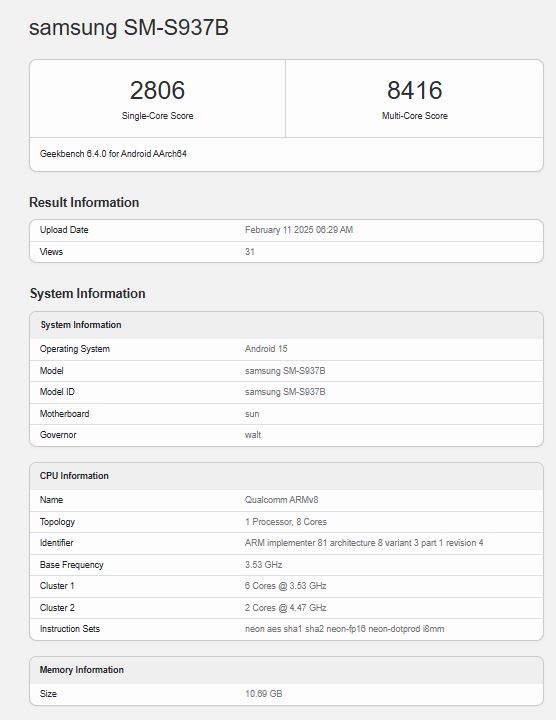
Task: Select the 8416 multi-core score value
Action: click(x=415, y=90)
